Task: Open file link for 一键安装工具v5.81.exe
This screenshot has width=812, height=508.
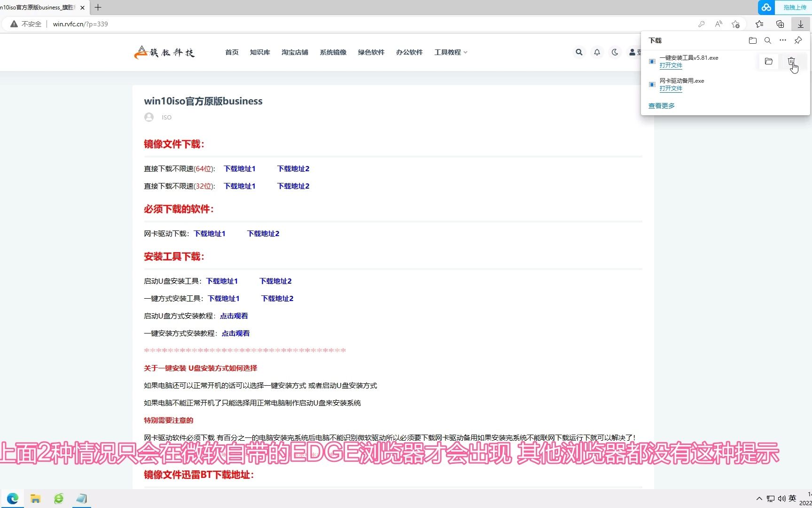Action: point(671,65)
